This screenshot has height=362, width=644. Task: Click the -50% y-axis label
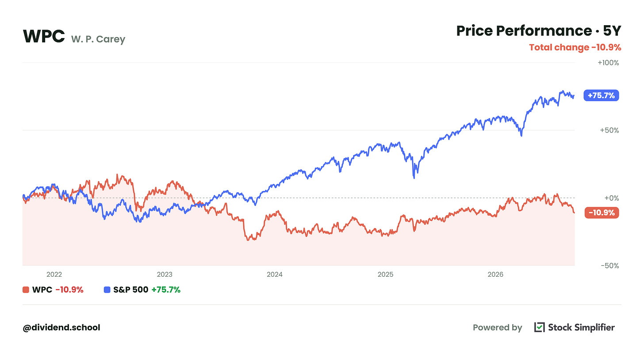(609, 266)
